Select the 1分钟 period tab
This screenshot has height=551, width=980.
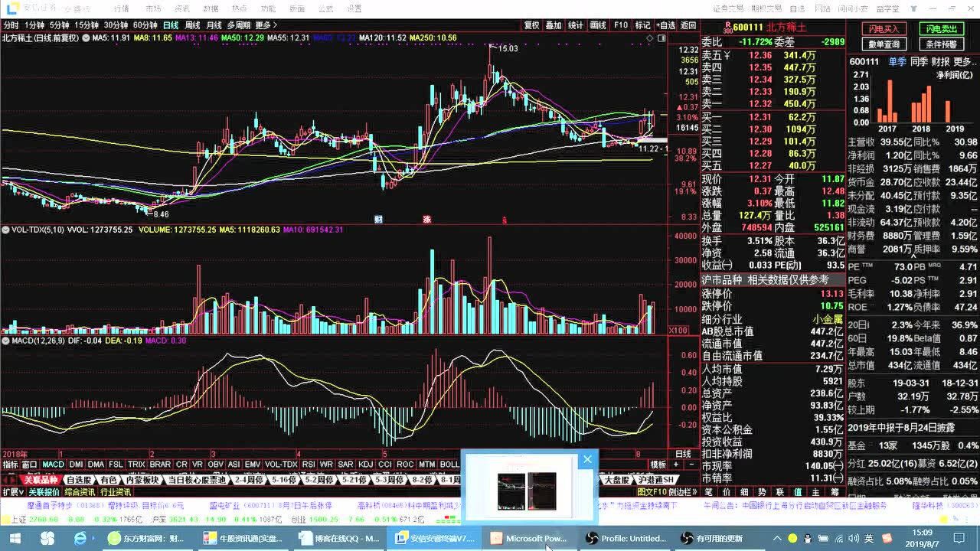coord(35,25)
